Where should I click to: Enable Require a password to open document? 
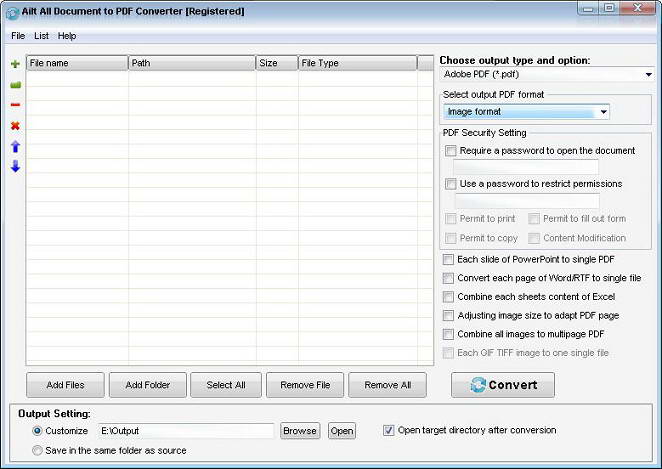[x=450, y=151]
